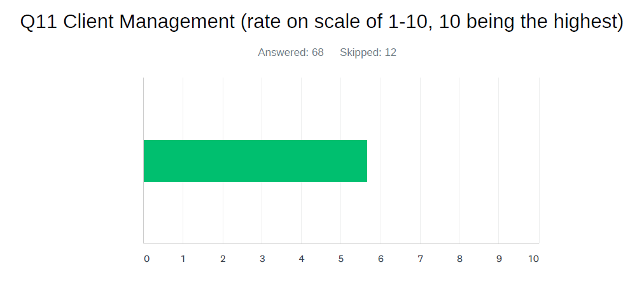Click the rightmost chart border at value 10

539,160
